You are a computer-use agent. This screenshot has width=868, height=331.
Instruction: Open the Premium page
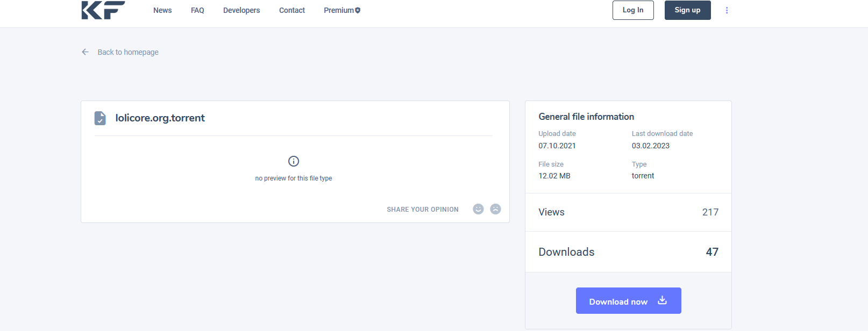(338, 10)
